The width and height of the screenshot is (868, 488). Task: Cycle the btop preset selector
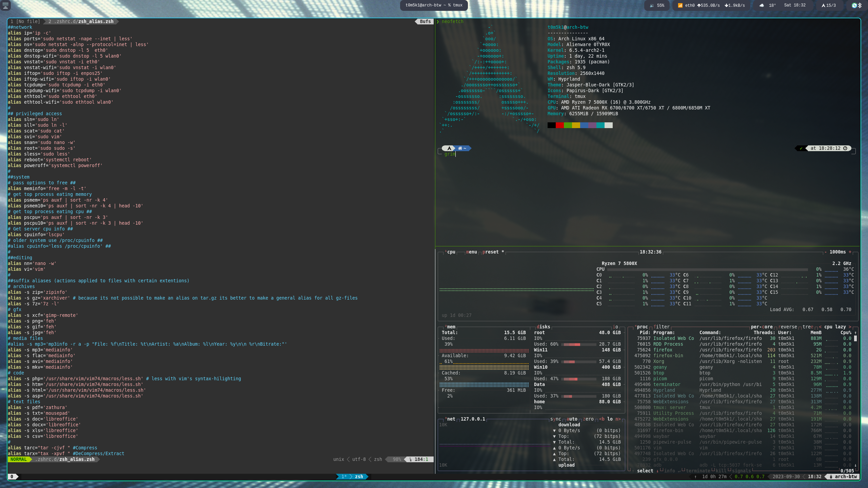click(x=493, y=252)
